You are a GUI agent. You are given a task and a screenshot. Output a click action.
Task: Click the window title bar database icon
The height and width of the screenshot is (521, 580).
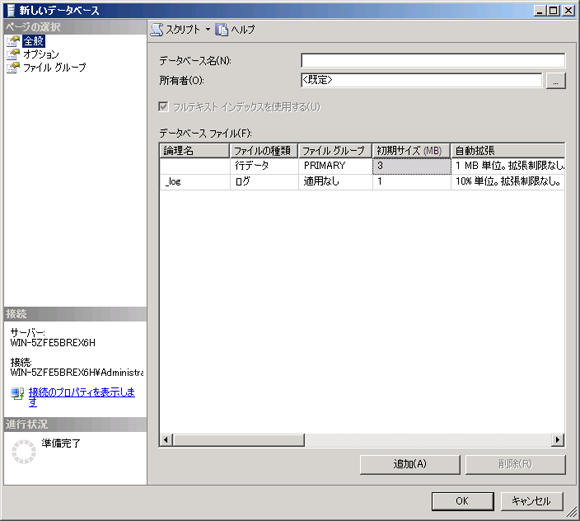pyautogui.click(x=11, y=10)
